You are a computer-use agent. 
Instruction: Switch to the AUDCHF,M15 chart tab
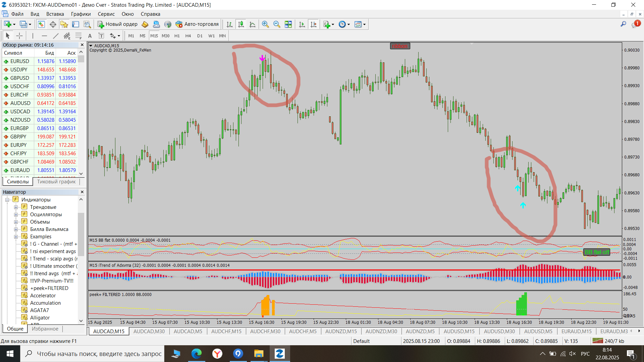point(226,331)
